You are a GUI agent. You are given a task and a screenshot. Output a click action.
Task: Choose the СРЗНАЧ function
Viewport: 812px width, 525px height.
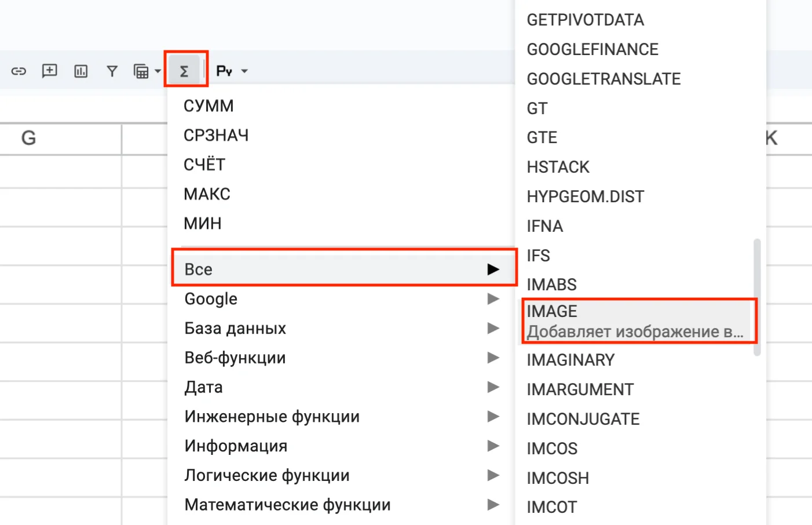coord(216,136)
